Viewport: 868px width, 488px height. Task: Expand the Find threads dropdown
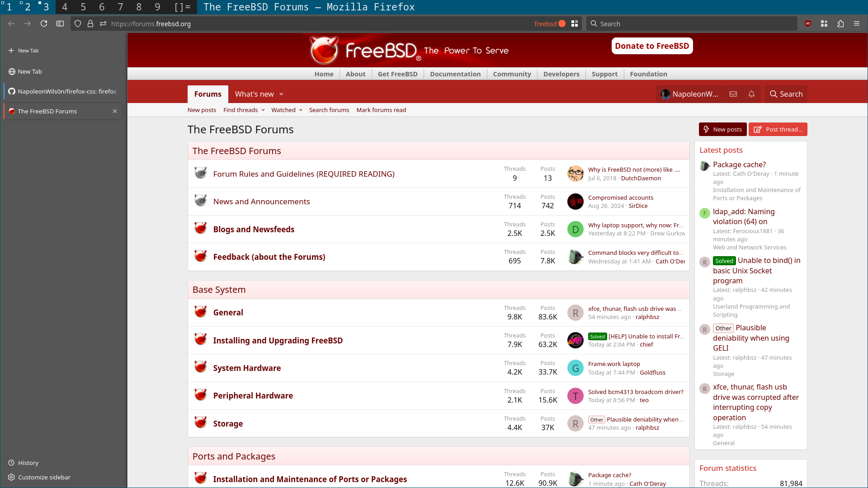click(263, 110)
